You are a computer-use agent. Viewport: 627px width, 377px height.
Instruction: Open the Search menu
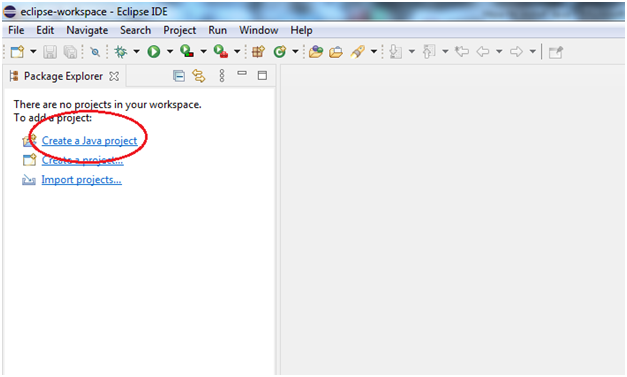click(136, 30)
